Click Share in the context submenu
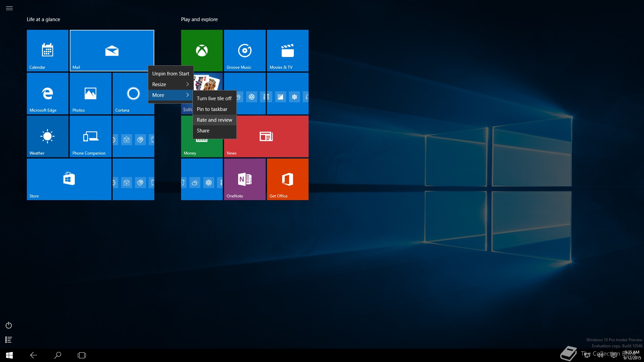Viewport: 644px width, 362px height. (215, 131)
